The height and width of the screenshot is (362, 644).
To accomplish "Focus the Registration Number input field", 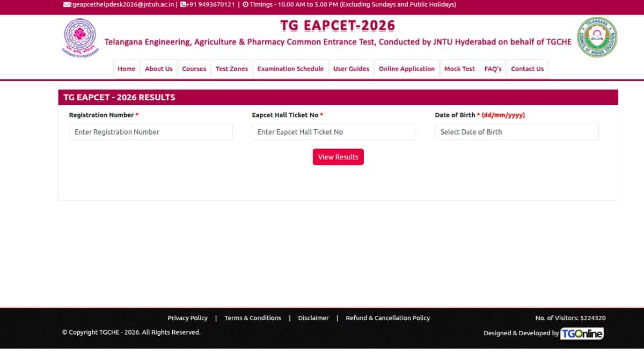I will pos(151,132).
